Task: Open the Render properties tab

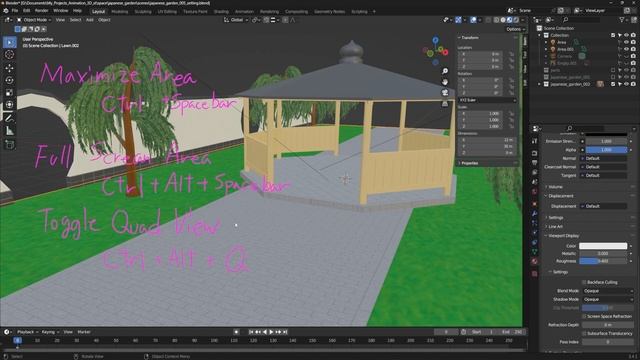Action: pyautogui.click(x=534, y=153)
